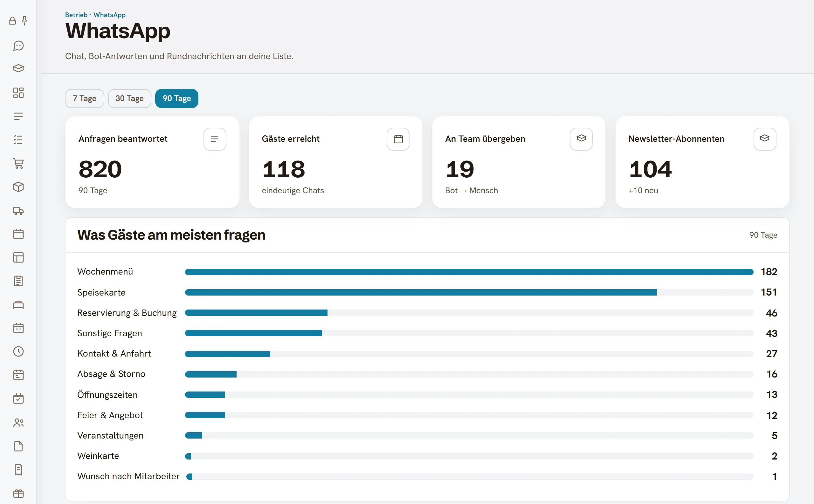Open the chat bubble icon in the sidebar
814x504 pixels.
[x=18, y=46]
